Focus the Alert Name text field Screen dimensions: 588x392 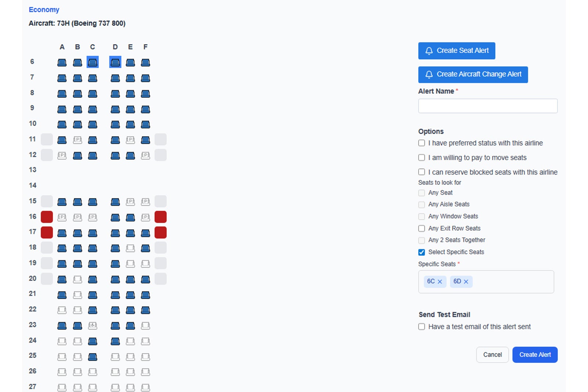point(488,106)
